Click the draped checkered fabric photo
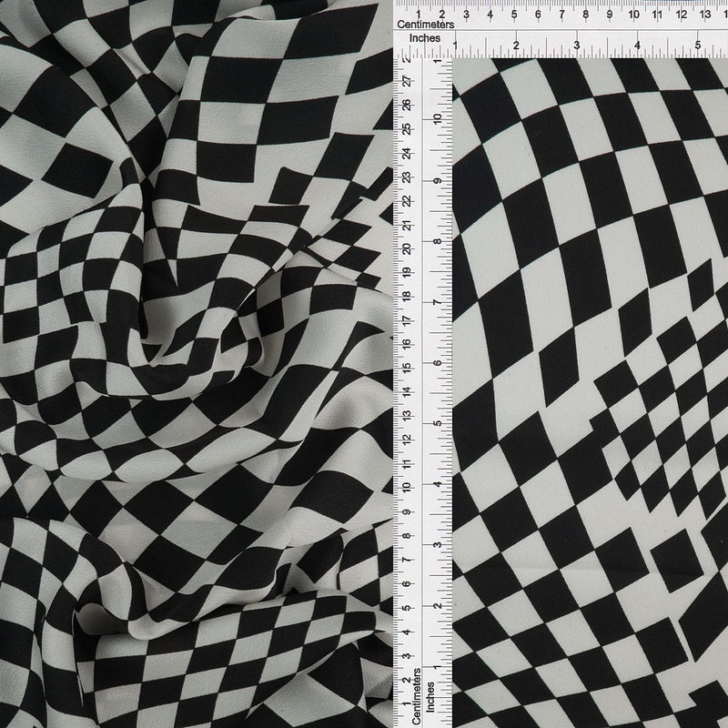This screenshot has width=728, height=728. (x=197, y=364)
